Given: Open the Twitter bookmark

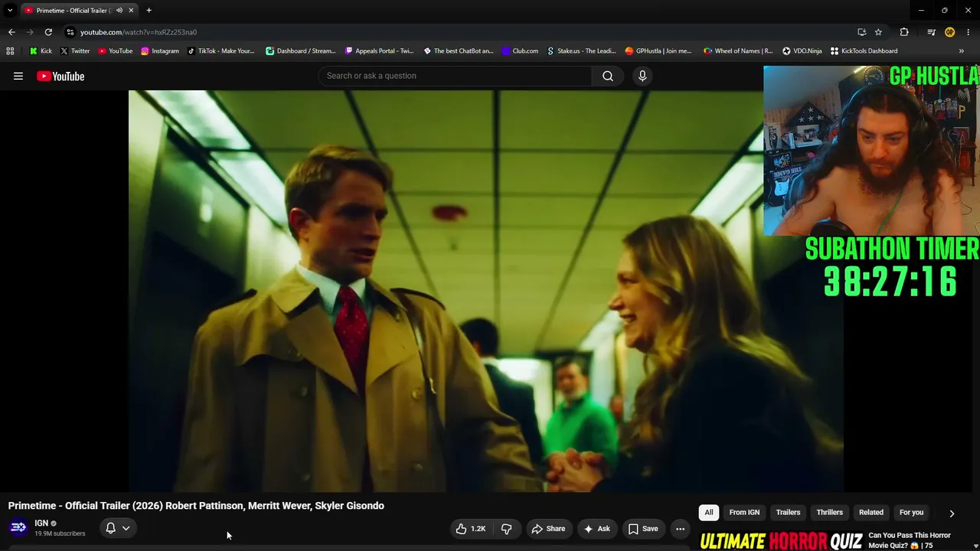Looking at the screenshot, I should pos(75,51).
